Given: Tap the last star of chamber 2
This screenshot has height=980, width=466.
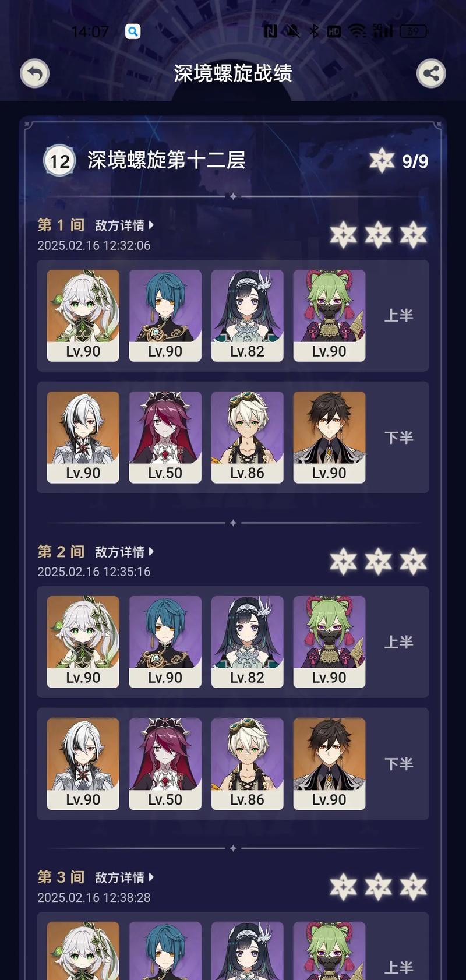Looking at the screenshot, I should tap(414, 561).
